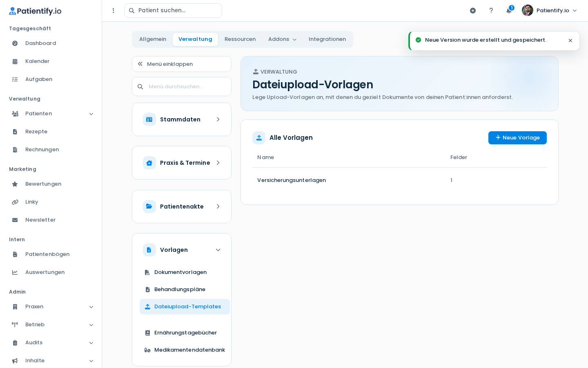588x368 pixels.
Task: Click the Patientify.io logo
Action: 35,11
